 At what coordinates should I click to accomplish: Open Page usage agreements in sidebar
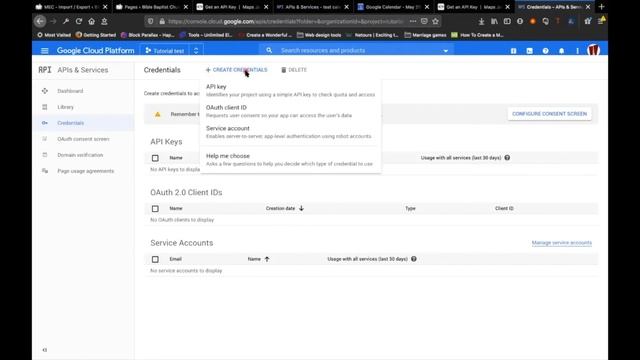85,171
